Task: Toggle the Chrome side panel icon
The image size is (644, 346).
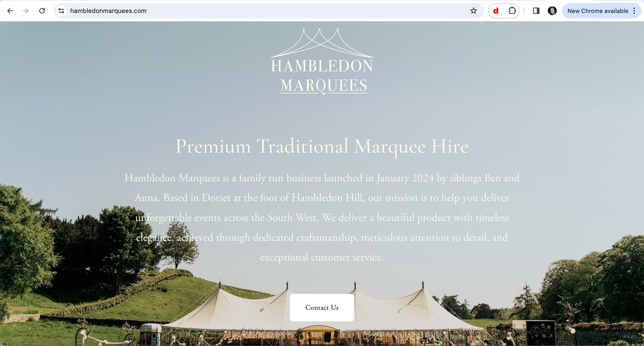Action: [536, 11]
